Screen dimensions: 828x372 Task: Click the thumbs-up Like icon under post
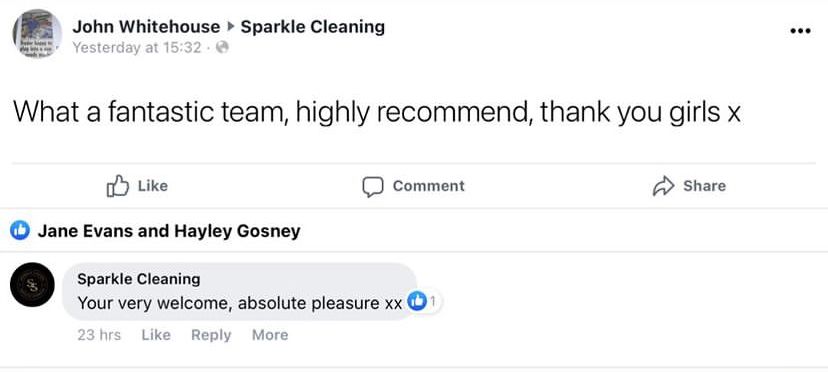118,186
